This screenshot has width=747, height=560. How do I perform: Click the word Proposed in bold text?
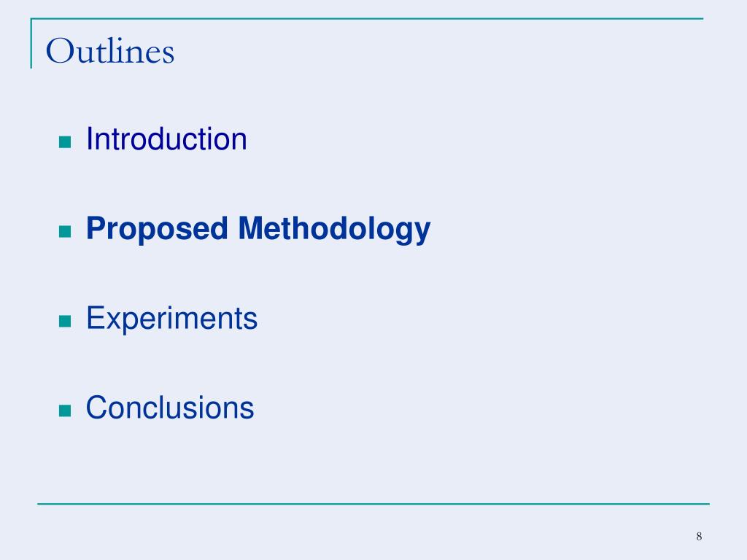(x=158, y=229)
